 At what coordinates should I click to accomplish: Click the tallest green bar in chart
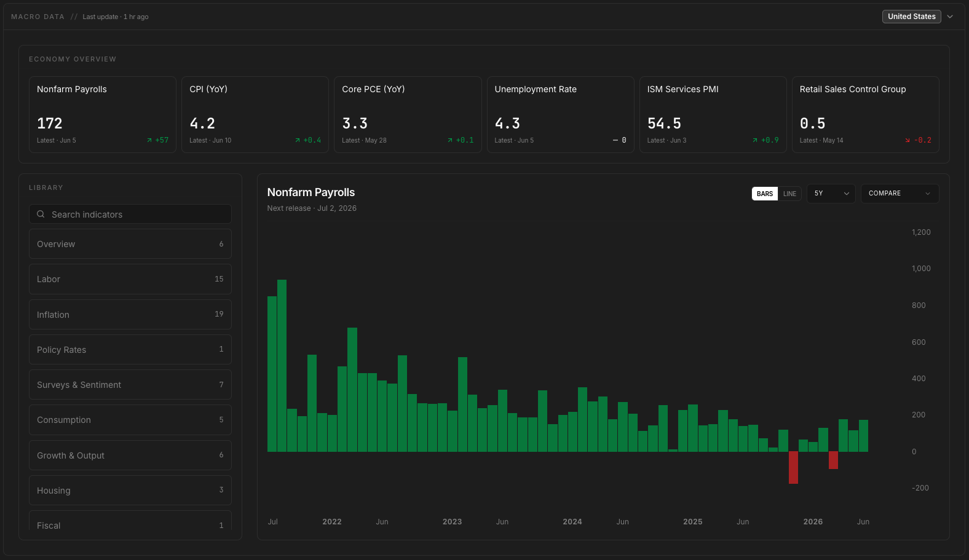(x=282, y=366)
